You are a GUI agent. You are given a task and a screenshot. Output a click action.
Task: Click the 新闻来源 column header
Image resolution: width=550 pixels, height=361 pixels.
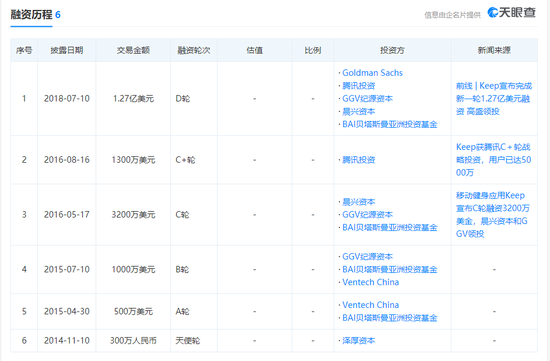click(494, 50)
